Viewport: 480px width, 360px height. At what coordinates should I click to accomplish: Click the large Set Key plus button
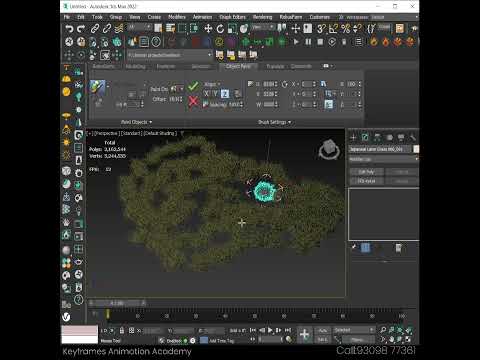coord(304,334)
